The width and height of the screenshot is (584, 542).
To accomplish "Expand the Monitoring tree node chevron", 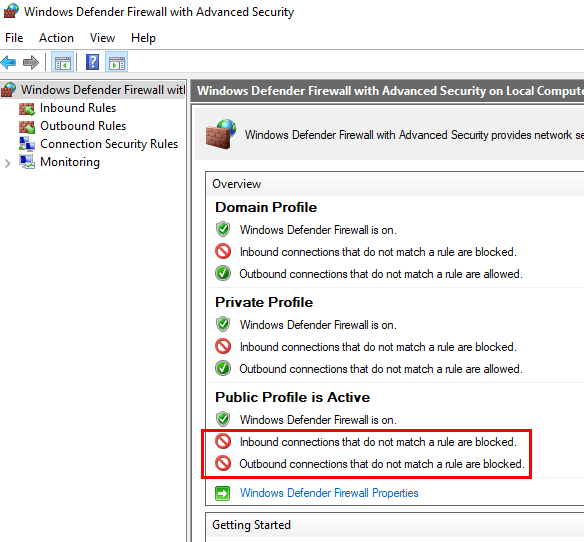I will click(x=7, y=163).
